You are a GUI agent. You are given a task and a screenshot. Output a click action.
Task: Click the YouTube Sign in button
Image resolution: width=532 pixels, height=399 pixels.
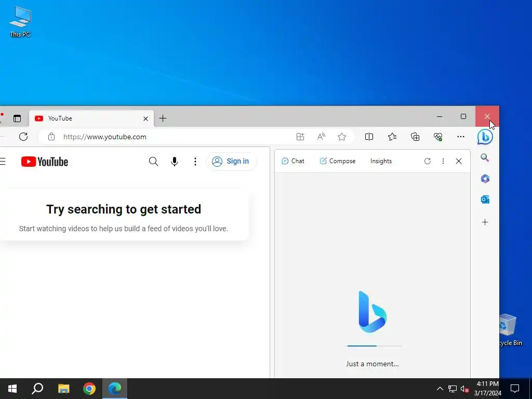[x=231, y=162]
